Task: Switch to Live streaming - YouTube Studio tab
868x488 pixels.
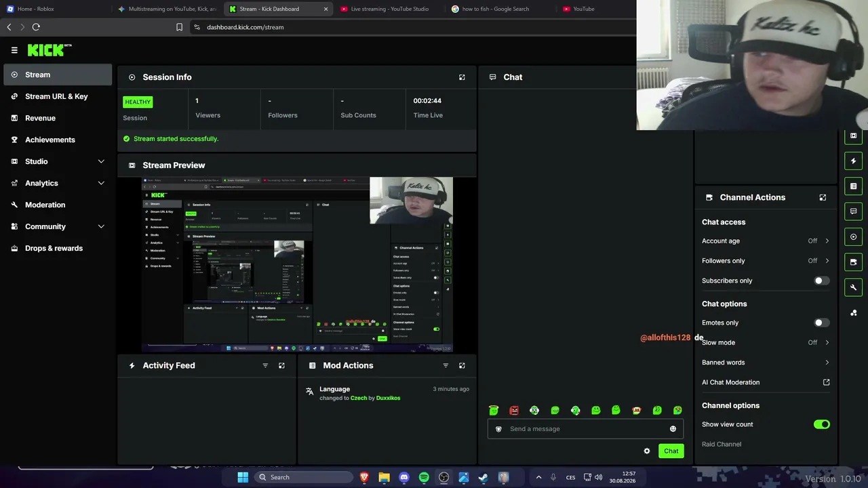Action: (x=389, y=9)
